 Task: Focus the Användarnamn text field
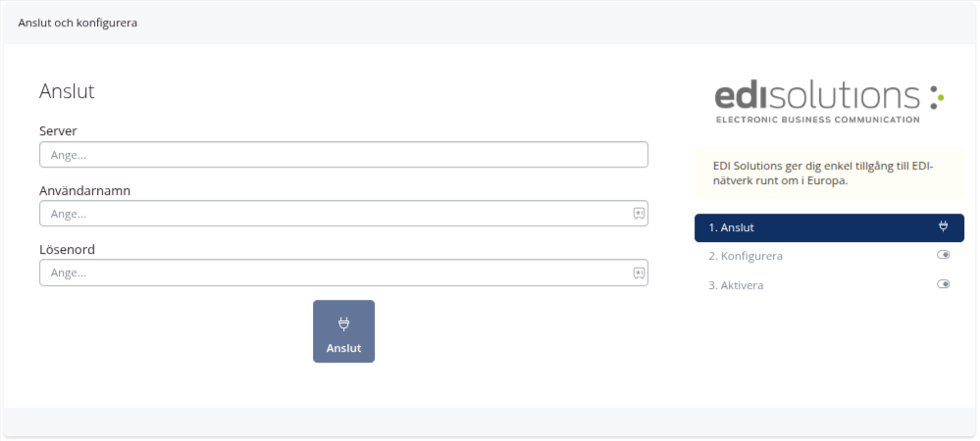pos(334,214)
